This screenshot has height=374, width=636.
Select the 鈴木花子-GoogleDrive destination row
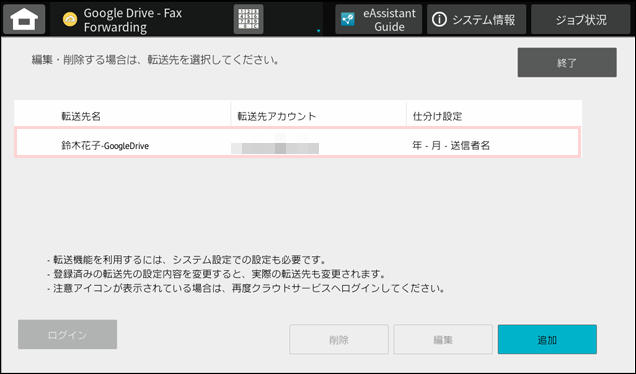pos(298,142)
